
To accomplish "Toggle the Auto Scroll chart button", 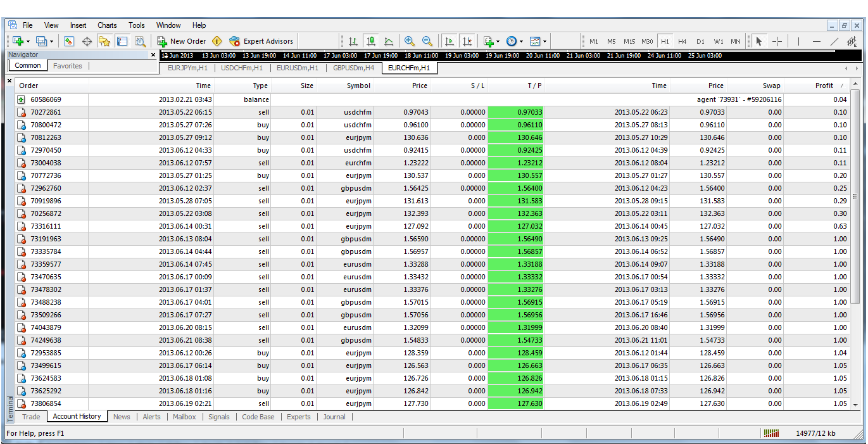I will [x=449, y=41].
